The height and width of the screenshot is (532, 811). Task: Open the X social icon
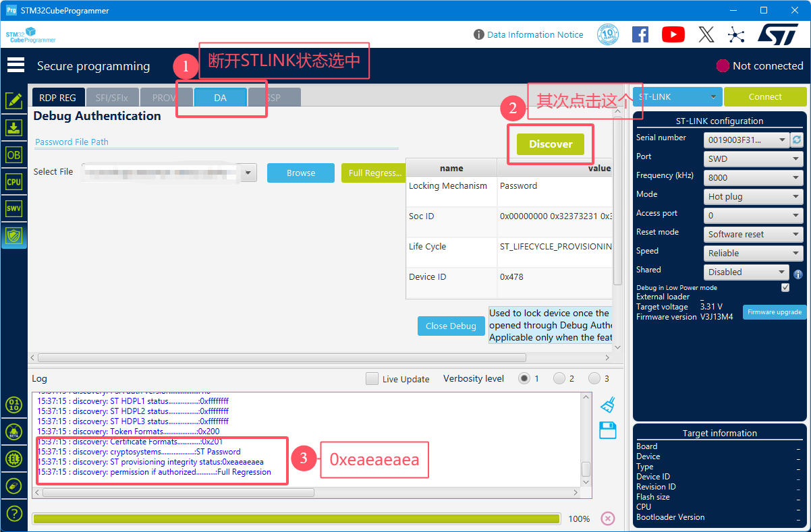706,34
